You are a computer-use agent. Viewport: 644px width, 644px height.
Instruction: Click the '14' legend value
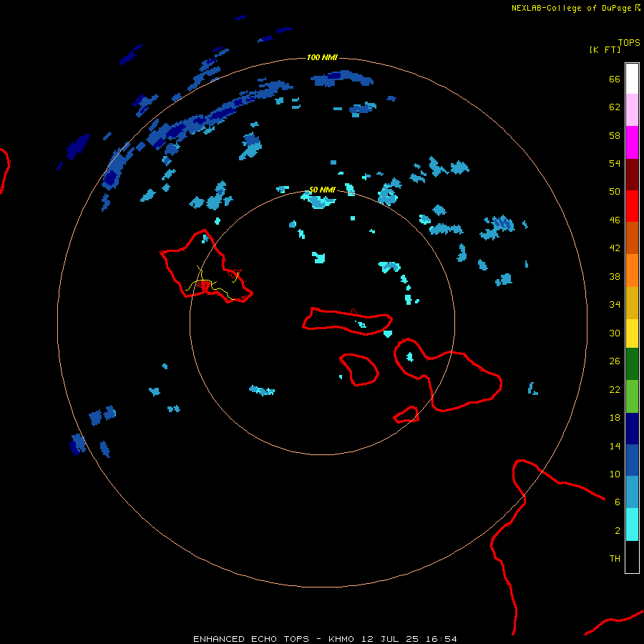(x=615, y=446)
